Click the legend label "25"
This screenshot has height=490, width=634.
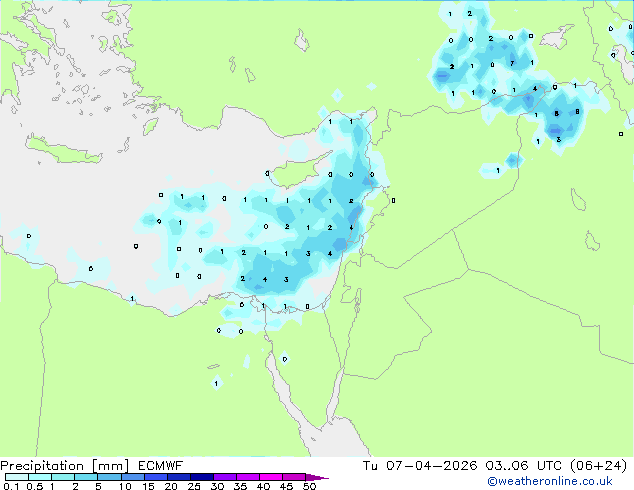tap(194, 486)
